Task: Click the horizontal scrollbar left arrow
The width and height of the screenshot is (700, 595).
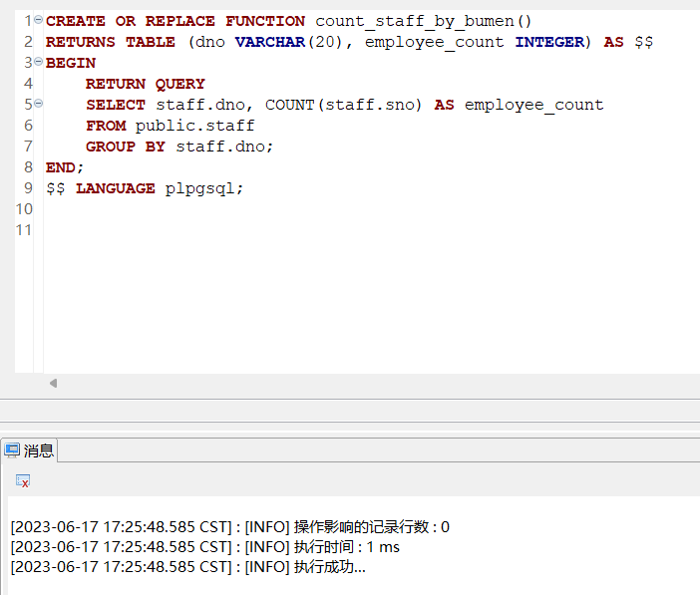Action: (x=53, y=383)
